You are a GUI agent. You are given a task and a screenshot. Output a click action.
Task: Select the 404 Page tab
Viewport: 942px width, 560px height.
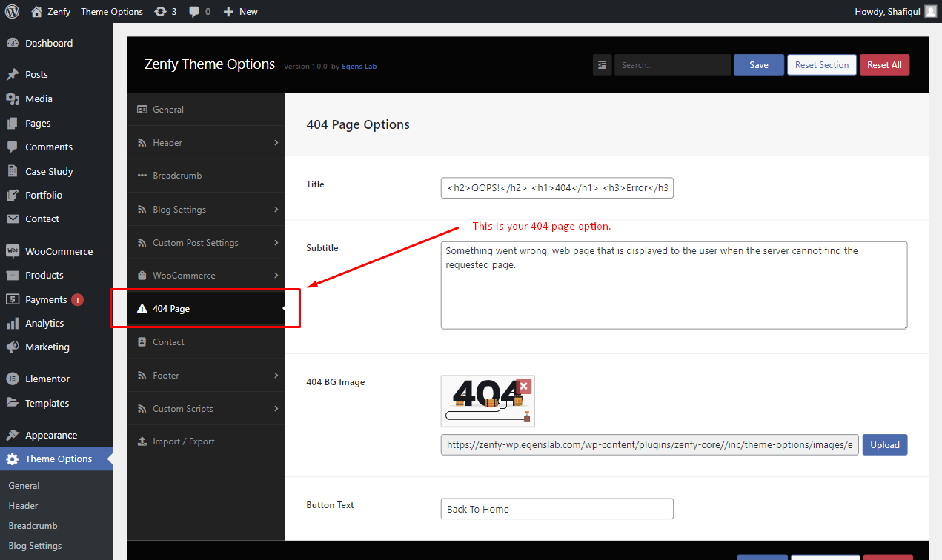pyautogui.click(x=206, y=308)
